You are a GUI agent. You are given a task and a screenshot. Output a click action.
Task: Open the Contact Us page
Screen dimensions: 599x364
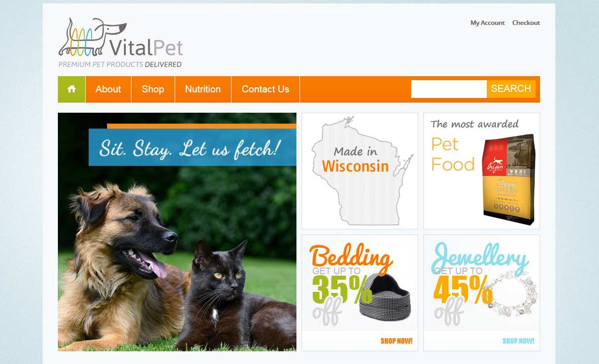point(265,89)
